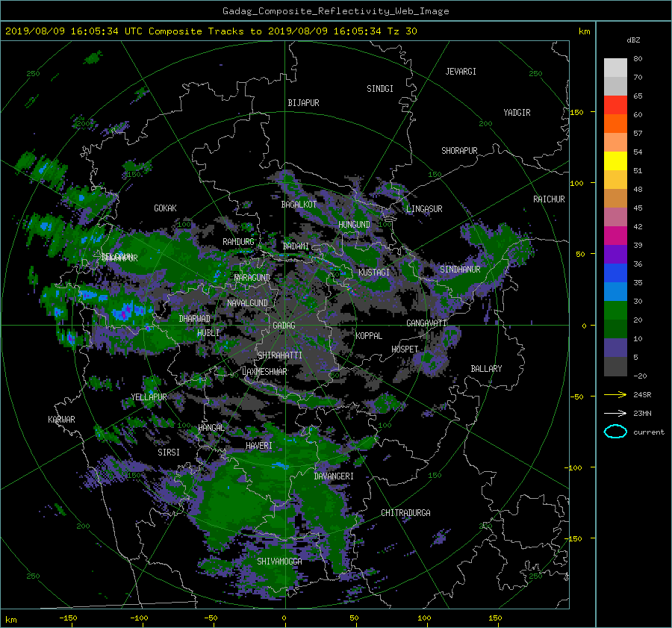The width and height of the screenshot is (672, 628).
Task: Click the current legend label text
Action: click(x=649, y=432)
